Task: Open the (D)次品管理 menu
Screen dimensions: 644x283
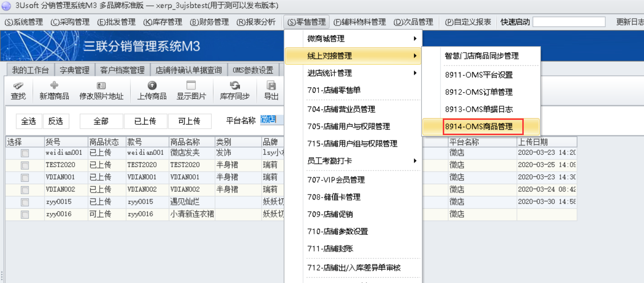Action: tap(413, 22)
